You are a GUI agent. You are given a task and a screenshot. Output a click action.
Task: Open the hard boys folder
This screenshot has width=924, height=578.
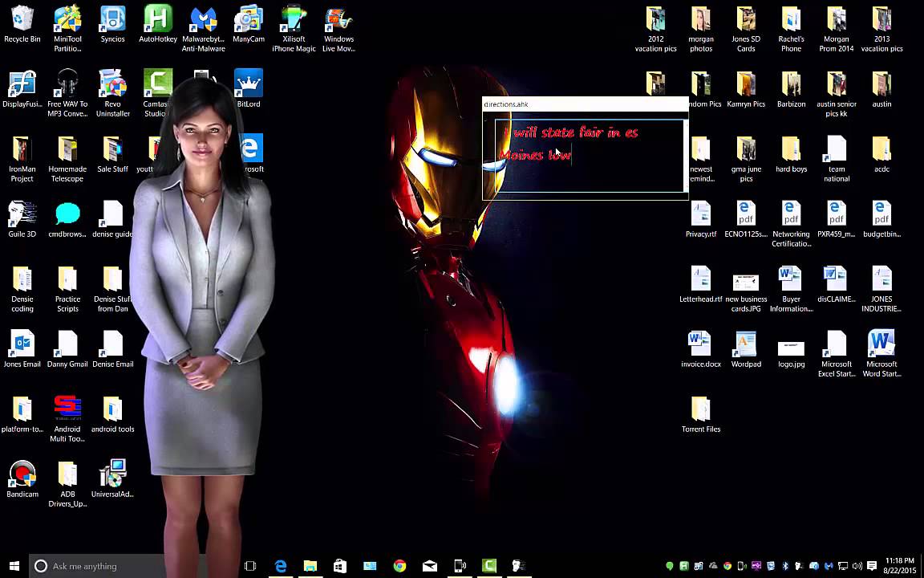click(x=792, y=154)
